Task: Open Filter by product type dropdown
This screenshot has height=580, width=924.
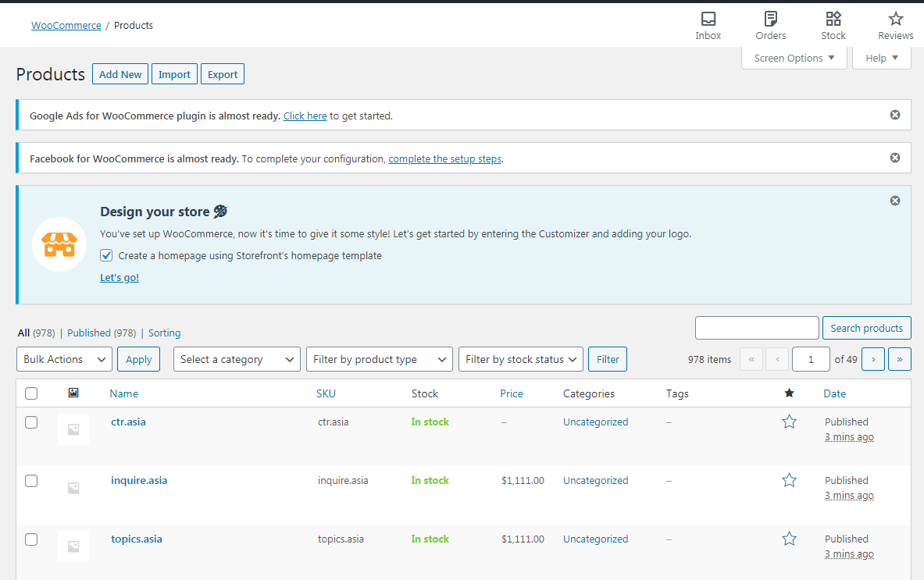Action: (380, 359)
